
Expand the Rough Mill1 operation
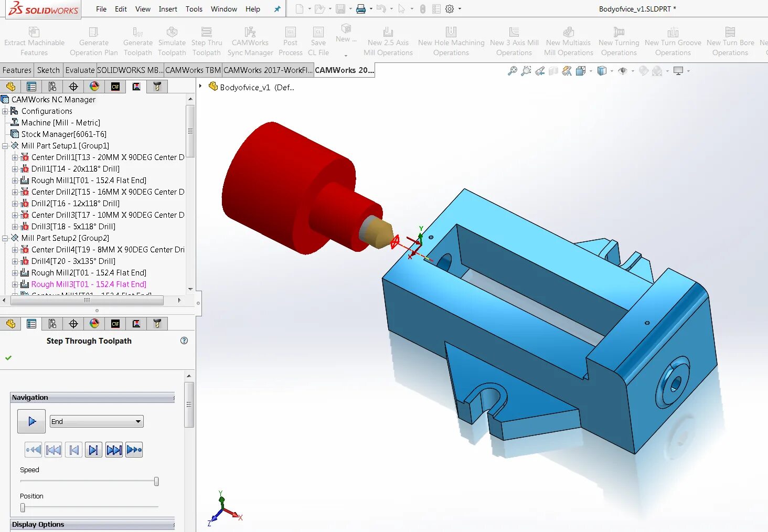[15, 180]
